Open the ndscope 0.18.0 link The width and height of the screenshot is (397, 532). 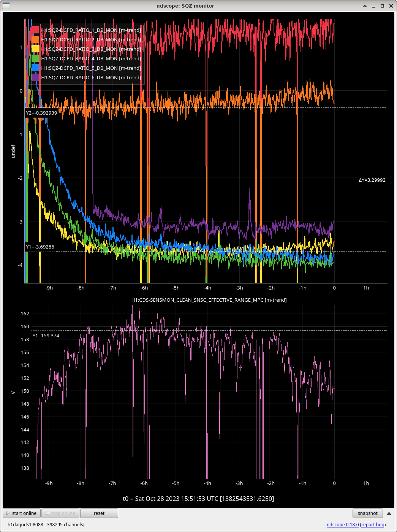click(x=342, y=525)
